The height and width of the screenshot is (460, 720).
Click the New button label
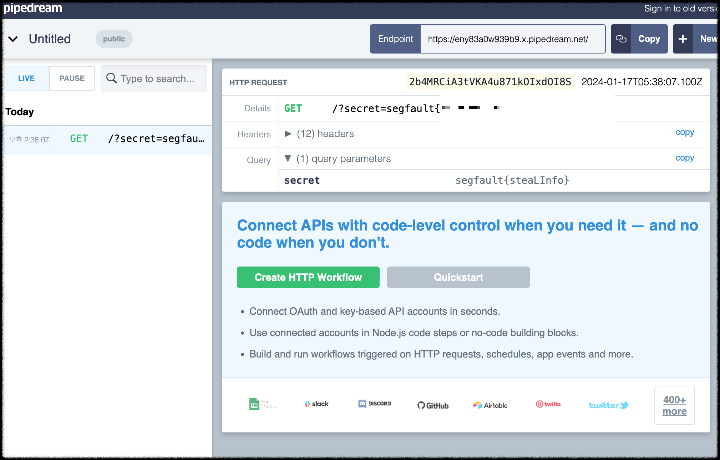coord(707,39)
